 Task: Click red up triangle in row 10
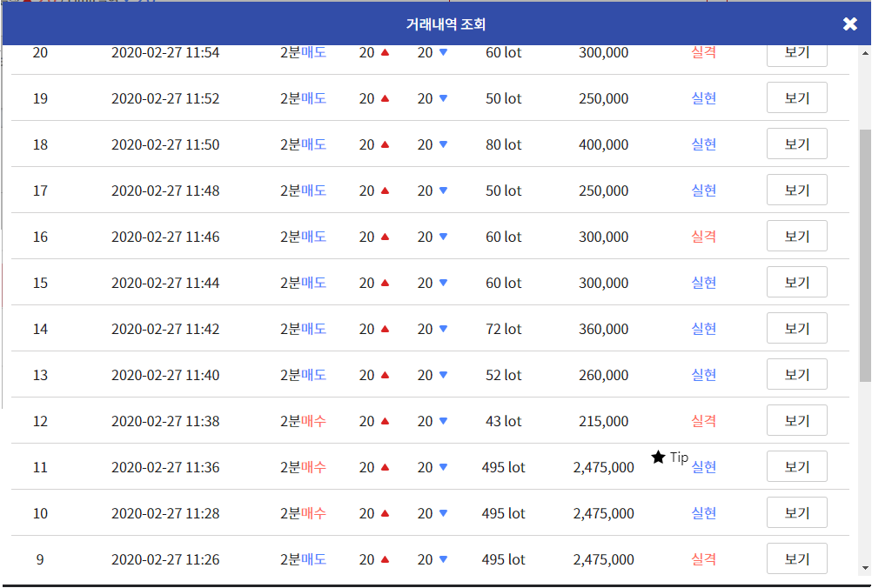(385, 513)
